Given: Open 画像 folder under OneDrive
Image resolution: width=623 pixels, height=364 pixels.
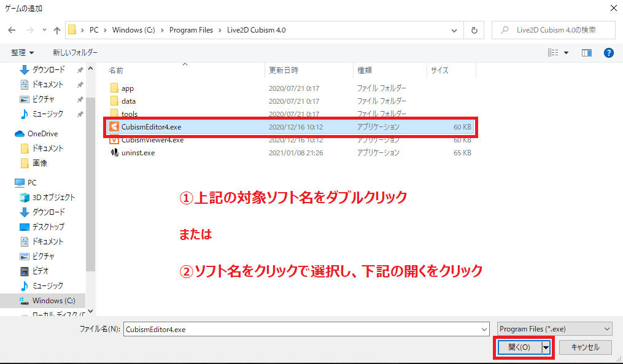Looking at the screenshot, I should click(40, 163).
